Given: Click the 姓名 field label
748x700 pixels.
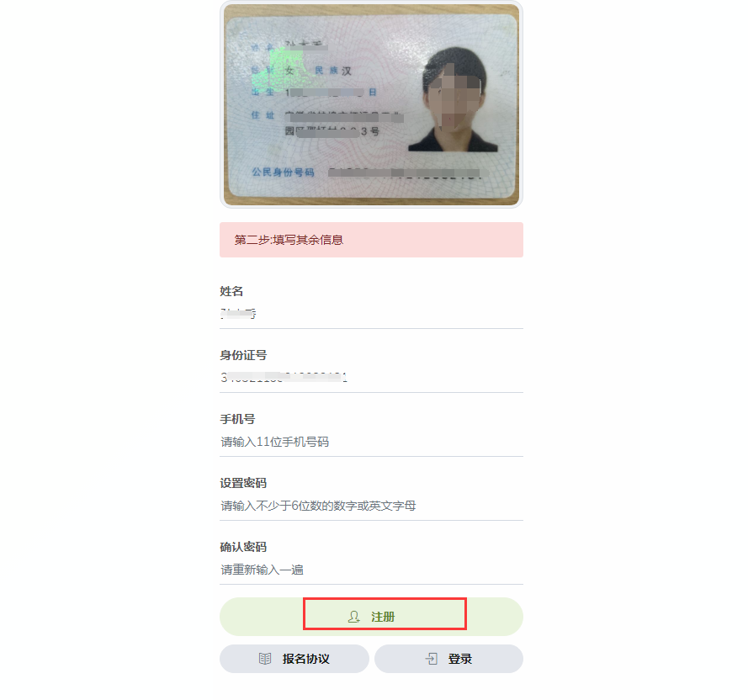Looking at the screenshot, I should (231, 291).
